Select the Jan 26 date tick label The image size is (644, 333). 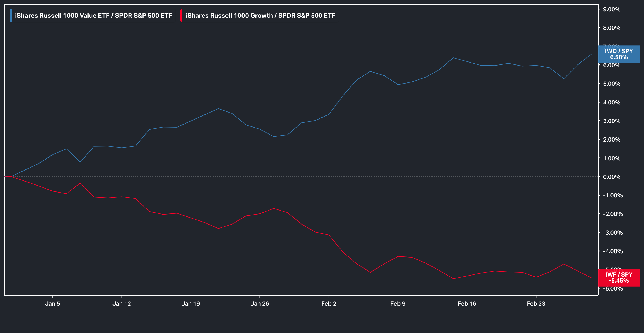260,304
